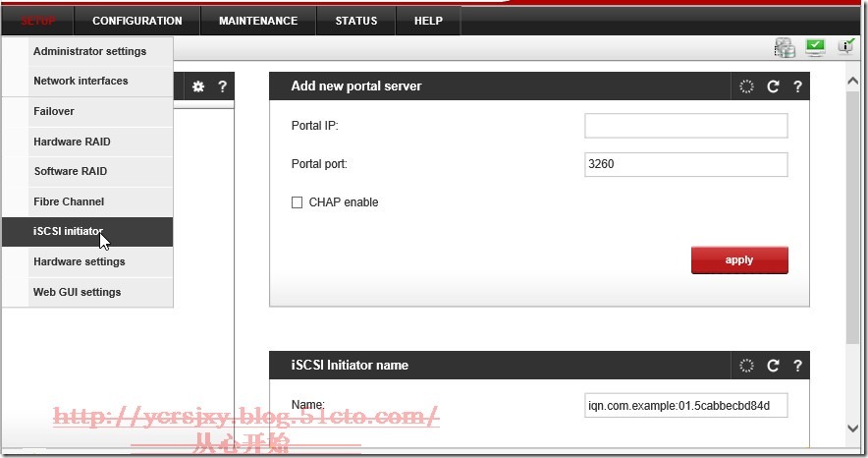Open the HELP menu
Image resolution: width=868 pixels, height=458 pixels.
428,21
